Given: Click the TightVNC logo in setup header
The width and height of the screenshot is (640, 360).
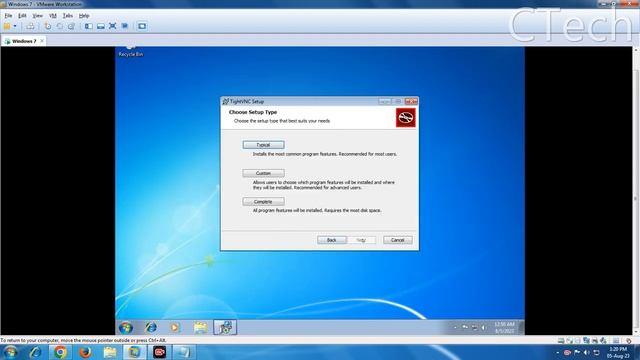Looking at the screenshot, I should coord(405,118).
